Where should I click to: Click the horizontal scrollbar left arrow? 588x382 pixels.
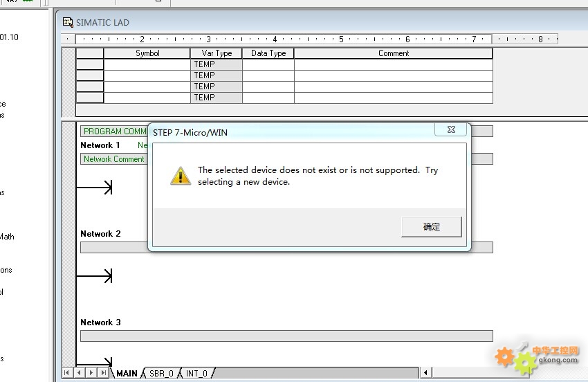click(x=425, y=372)
